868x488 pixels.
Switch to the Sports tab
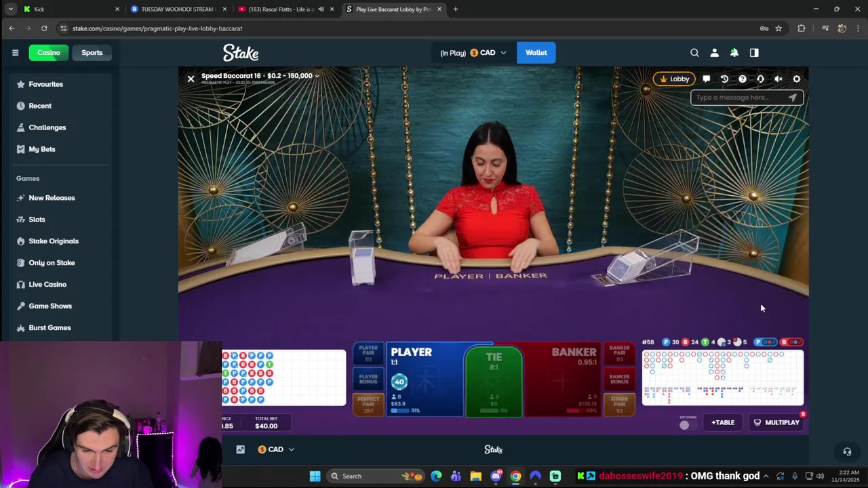coord(92,53)
